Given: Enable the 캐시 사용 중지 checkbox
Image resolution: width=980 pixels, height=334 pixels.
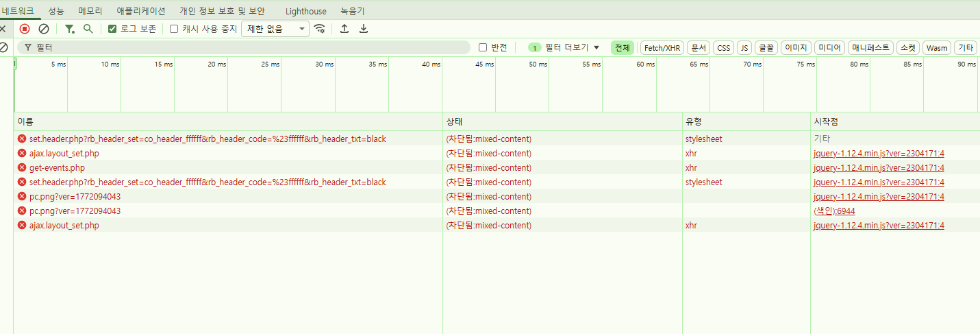Looking at the screenshot, I should tap(174, 29).
